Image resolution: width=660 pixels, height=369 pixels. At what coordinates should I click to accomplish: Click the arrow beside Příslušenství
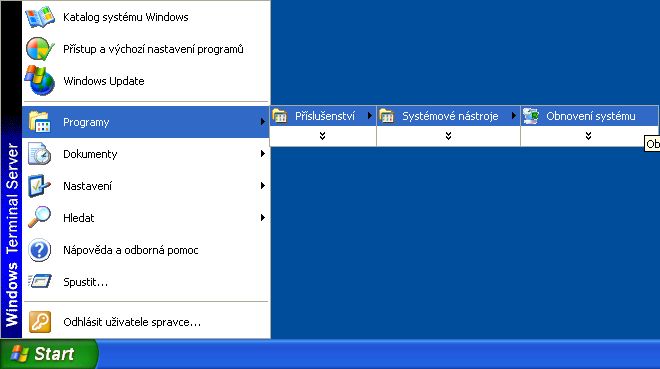[x=370, y=115]
